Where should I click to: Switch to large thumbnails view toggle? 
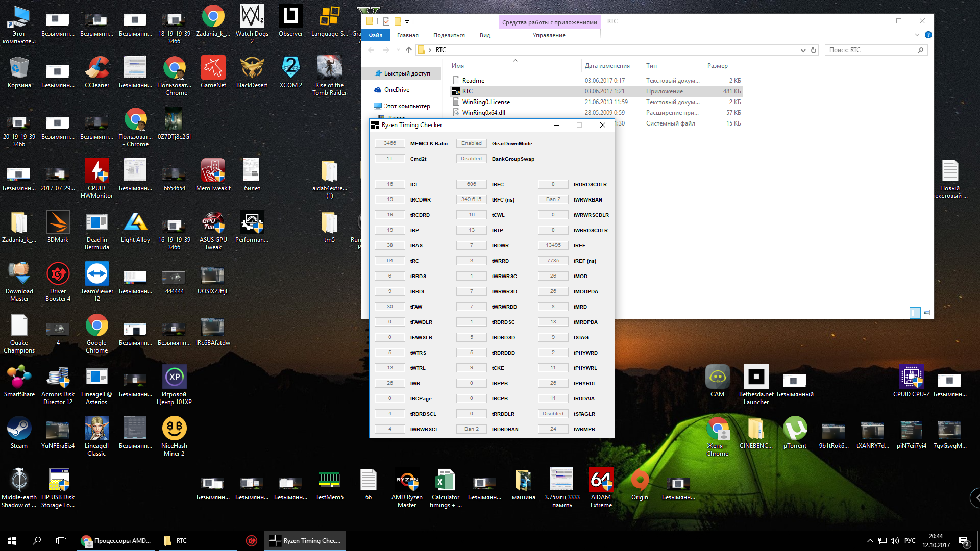coord(926,313)
